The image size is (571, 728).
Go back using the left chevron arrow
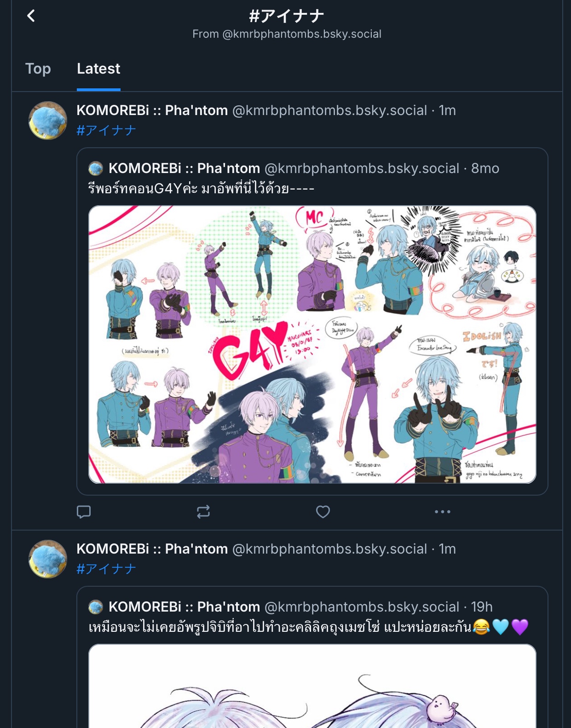[31, 16]
